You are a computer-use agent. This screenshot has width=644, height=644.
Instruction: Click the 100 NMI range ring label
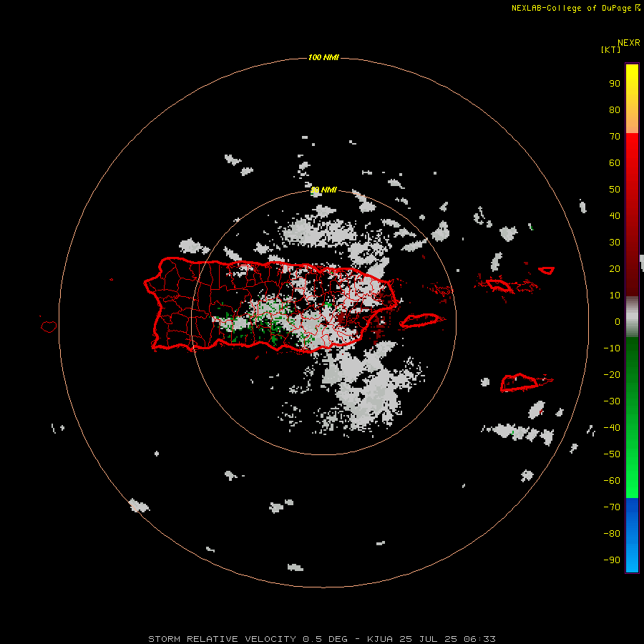click(x=323, y=57)
